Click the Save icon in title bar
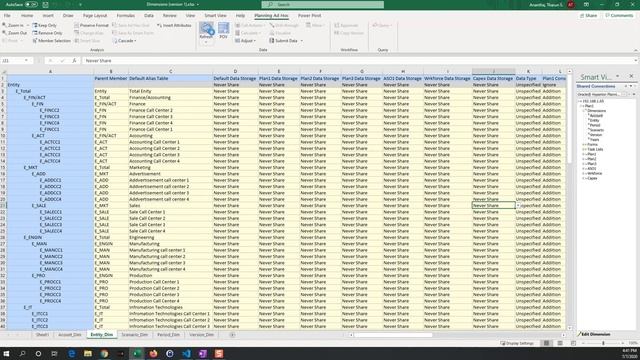This screenshot has height=360, width=640. pos(46,4)
